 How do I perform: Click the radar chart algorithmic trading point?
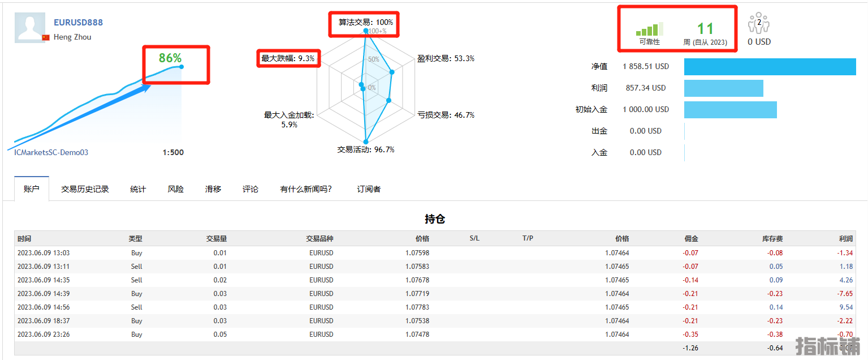(366, 31)
